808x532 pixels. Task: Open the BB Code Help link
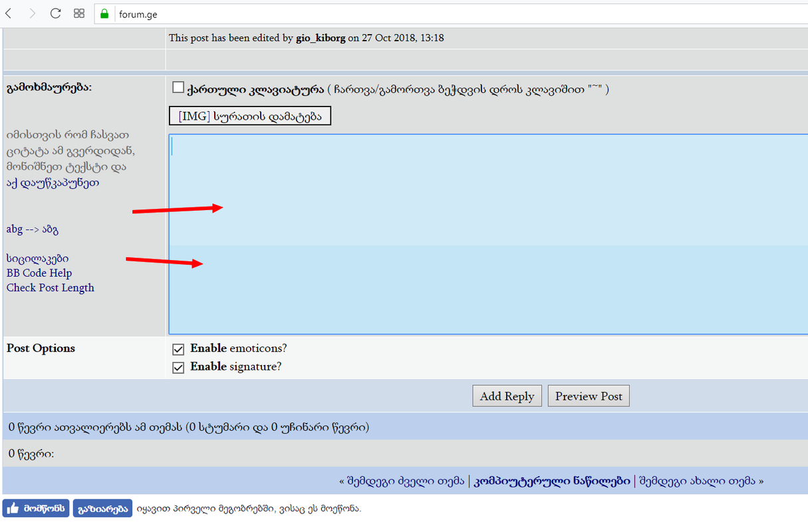pos(39,273)
